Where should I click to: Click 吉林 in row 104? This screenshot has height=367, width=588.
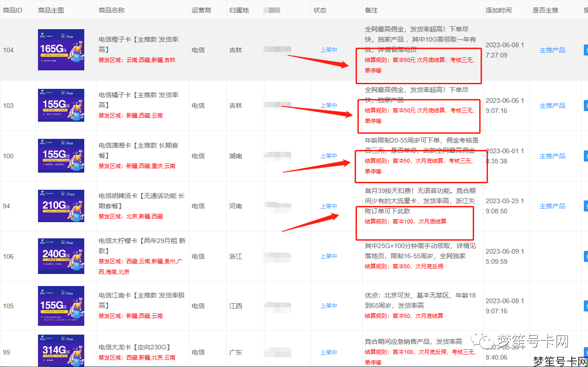coord(236,50)
